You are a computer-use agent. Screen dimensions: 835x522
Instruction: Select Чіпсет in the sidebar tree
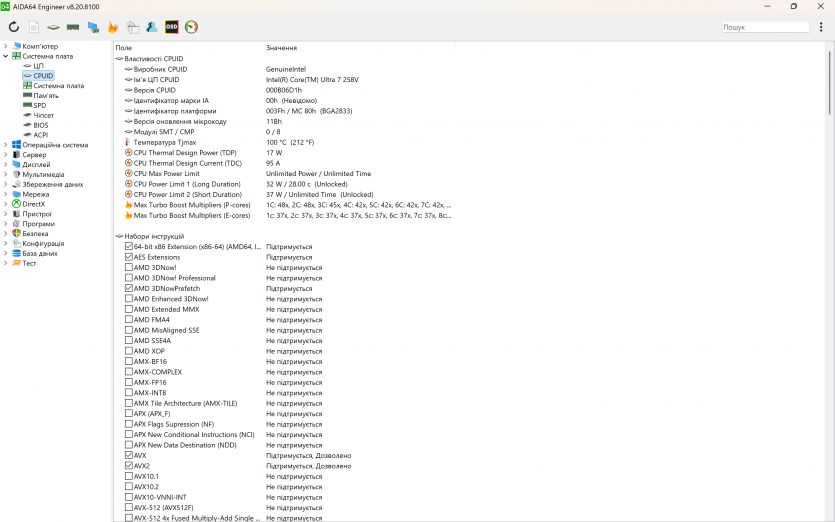point(43,115)
